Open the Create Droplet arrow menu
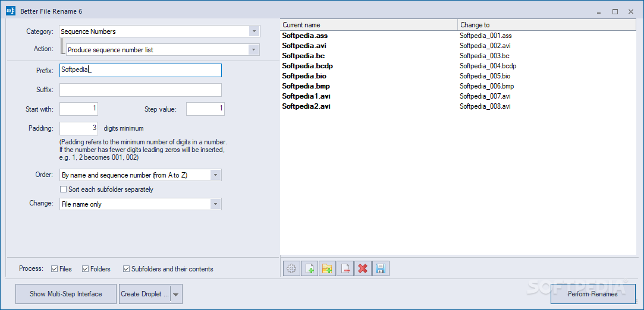Image resolution: width=644 pixels, height=310 pixels. tap(176, 294)
